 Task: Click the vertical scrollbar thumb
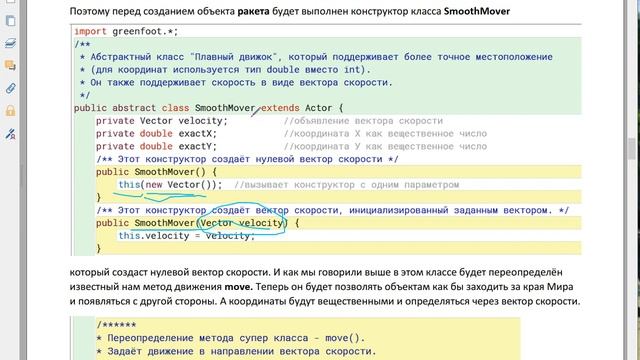point(631,149)
